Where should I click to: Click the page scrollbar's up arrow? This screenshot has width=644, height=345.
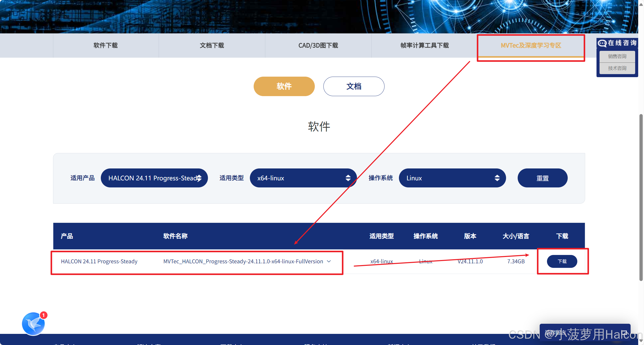[x=641, y=4]
